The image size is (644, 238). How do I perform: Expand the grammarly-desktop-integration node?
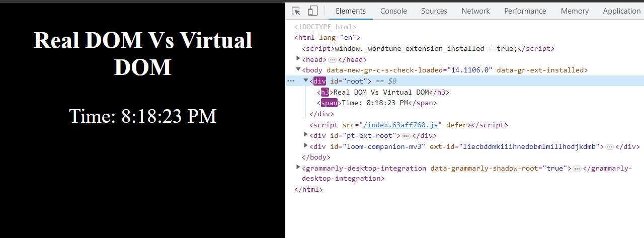click(298, 168)
